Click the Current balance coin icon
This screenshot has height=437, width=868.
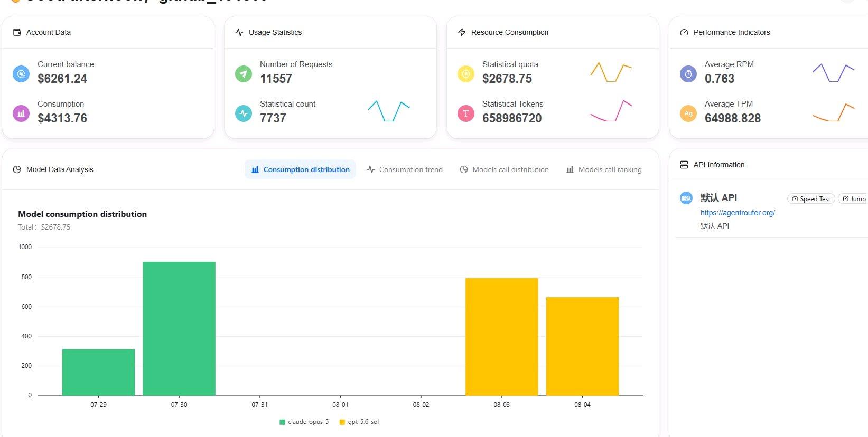(21, 74)
